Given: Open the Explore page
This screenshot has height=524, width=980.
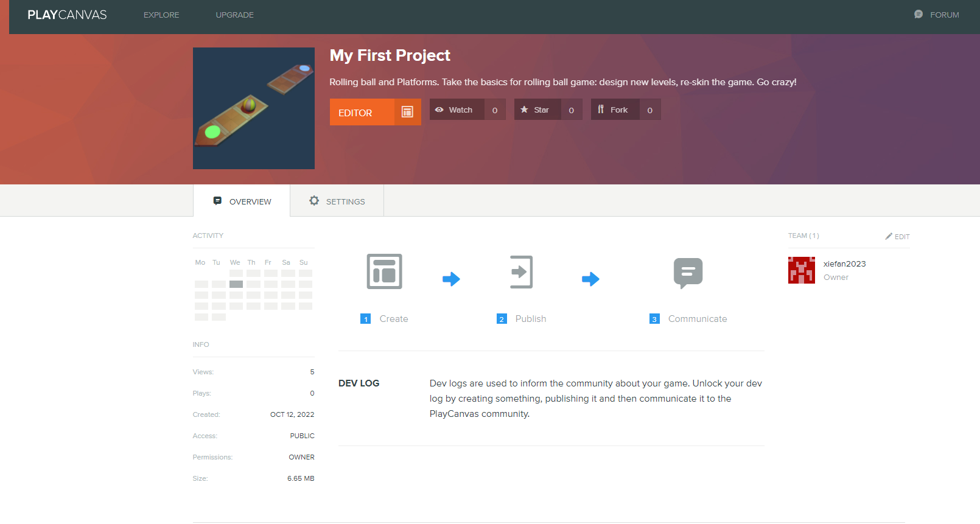Looking at the screenshot, I should (161, 15).
